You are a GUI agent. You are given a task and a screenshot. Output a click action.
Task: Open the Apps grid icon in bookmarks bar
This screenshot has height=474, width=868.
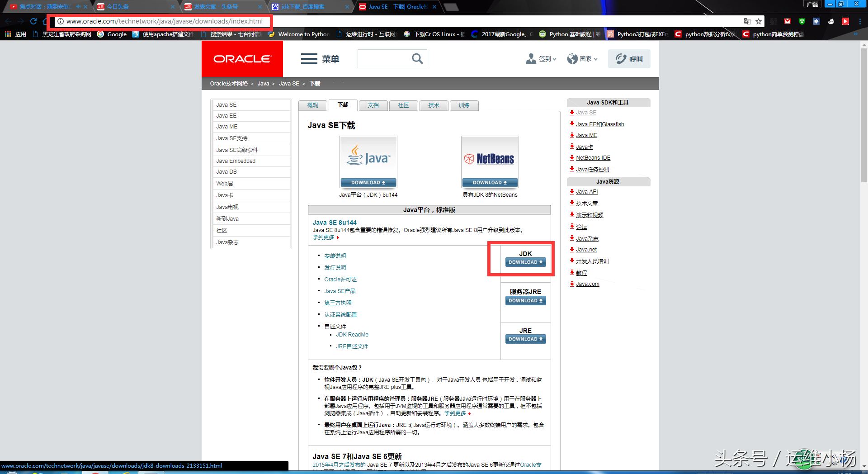pyautogui.click(x=8, y=34)
